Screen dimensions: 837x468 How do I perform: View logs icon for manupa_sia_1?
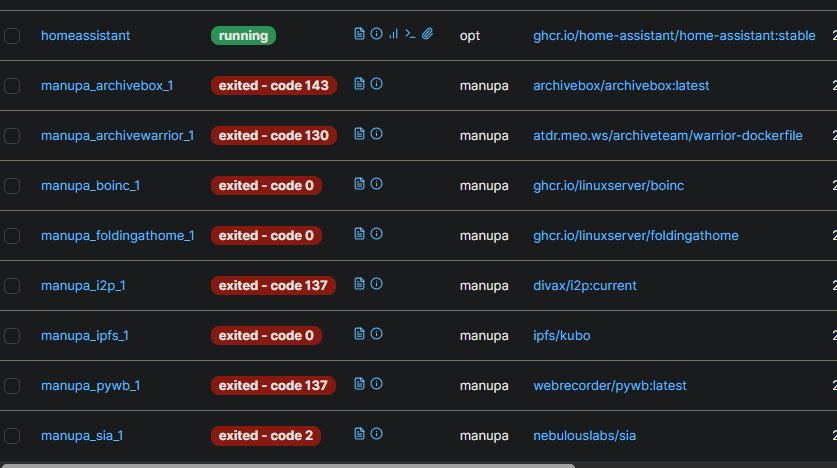359,434
